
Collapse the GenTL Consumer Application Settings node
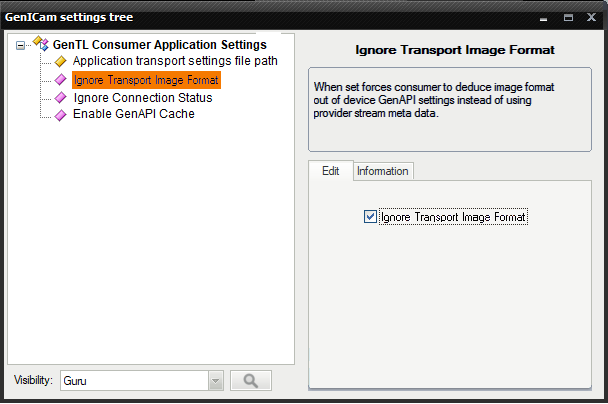[21, 45]
